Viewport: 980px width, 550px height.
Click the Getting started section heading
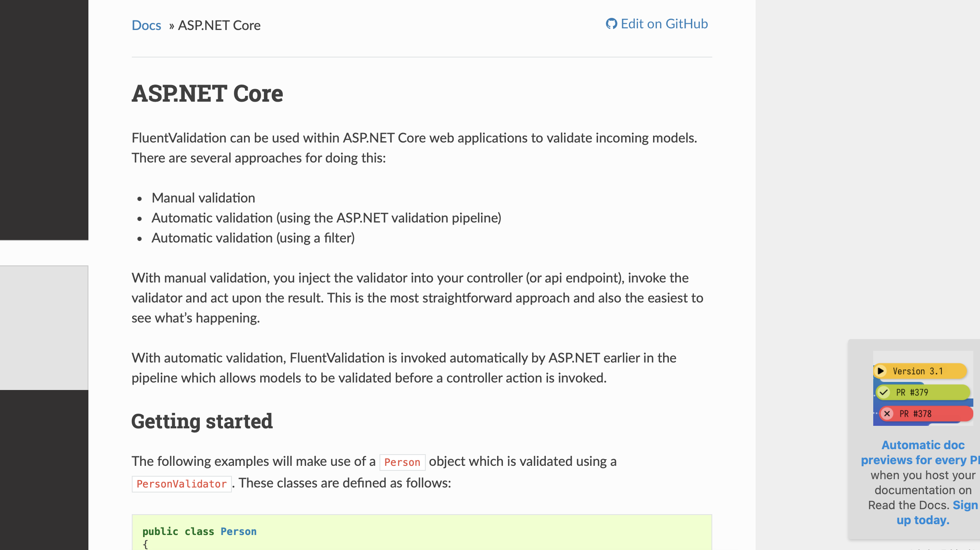(x=202, y=421)
